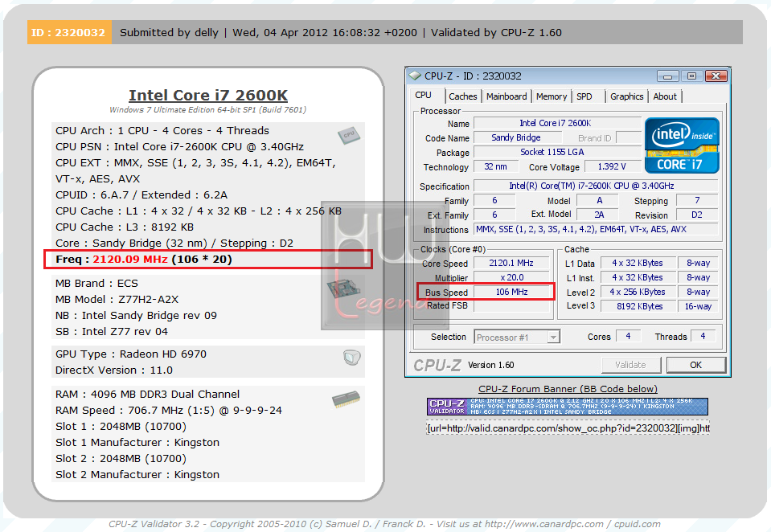
Task: Click the empty Rated FSB field
Action: coord(511,306)
